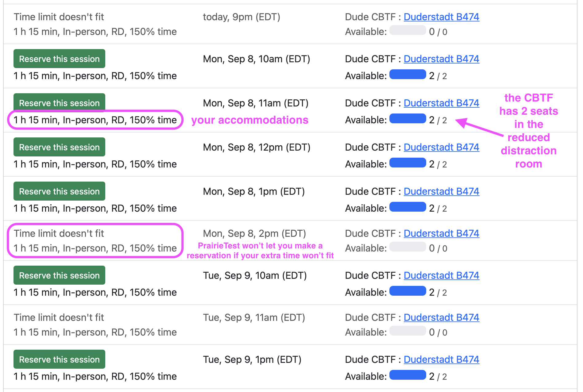Click the blue availability bar for Sep 8 10am
This screenshot has width=583, height=392.
point(407,75)
